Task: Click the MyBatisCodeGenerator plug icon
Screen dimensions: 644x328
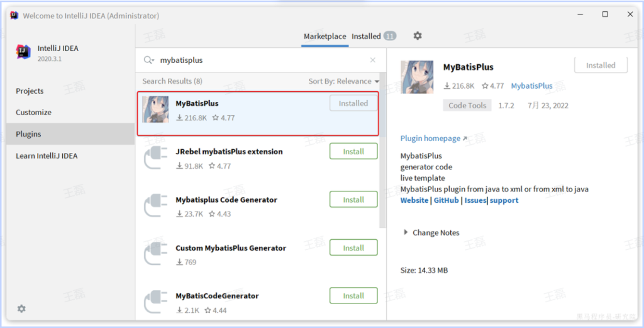Action: pyautogui.click(x=155, y=302)
